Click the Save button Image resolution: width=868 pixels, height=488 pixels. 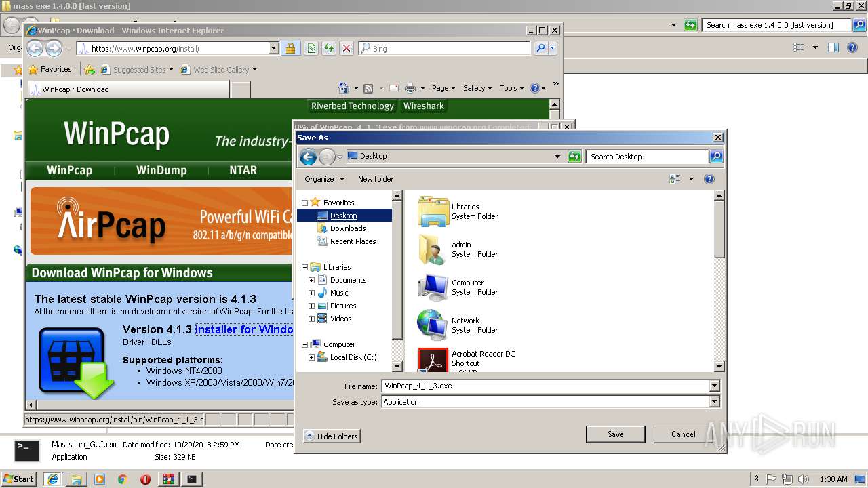616,434
